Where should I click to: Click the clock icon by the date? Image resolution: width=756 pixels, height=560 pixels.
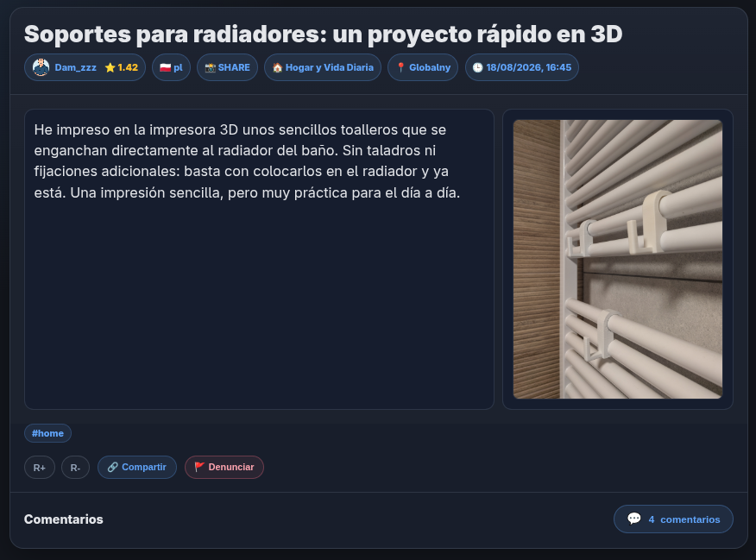[477, 67]
